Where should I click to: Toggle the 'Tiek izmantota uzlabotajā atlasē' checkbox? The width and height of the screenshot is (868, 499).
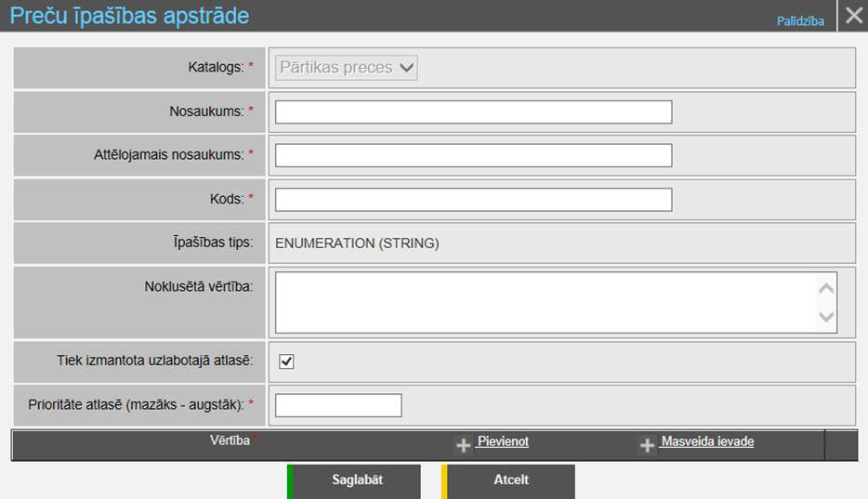point(287,361)
